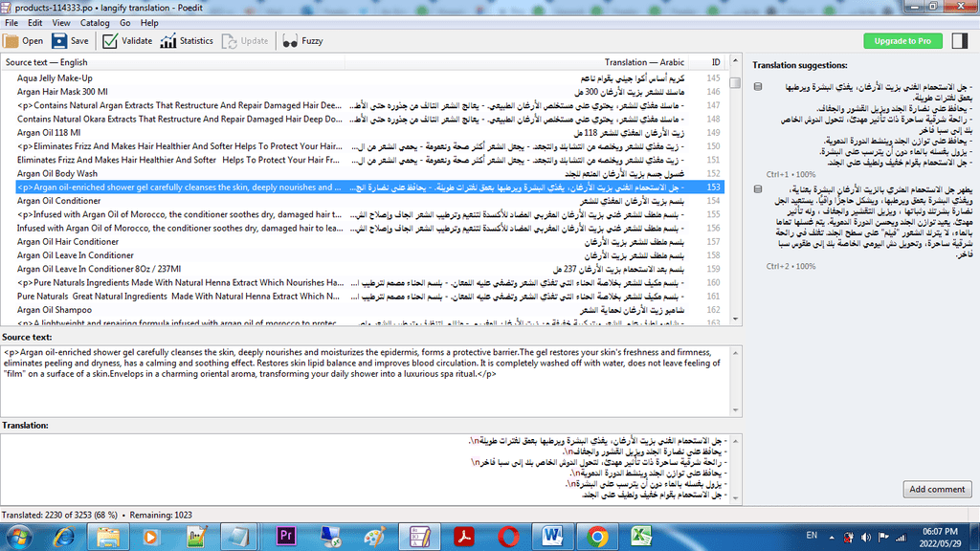Open Opera browser from taskbar
The height and width of the screenshot is (551, 980).
click(508, 537)
